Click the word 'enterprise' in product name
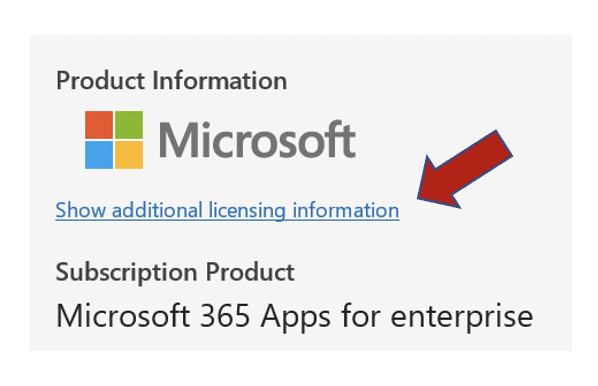The image size is (598, 386). click(x=462, y=318)
